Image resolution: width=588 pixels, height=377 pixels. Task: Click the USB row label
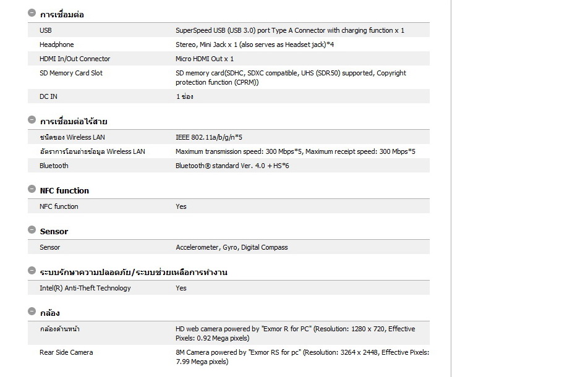pyautogui.click(x=46, y=30)
